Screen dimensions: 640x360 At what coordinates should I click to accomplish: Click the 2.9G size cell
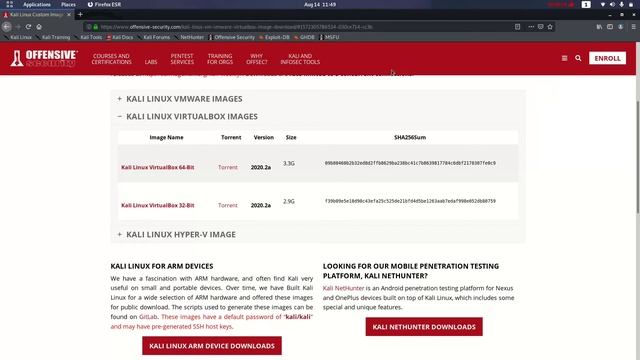point(289,201)
